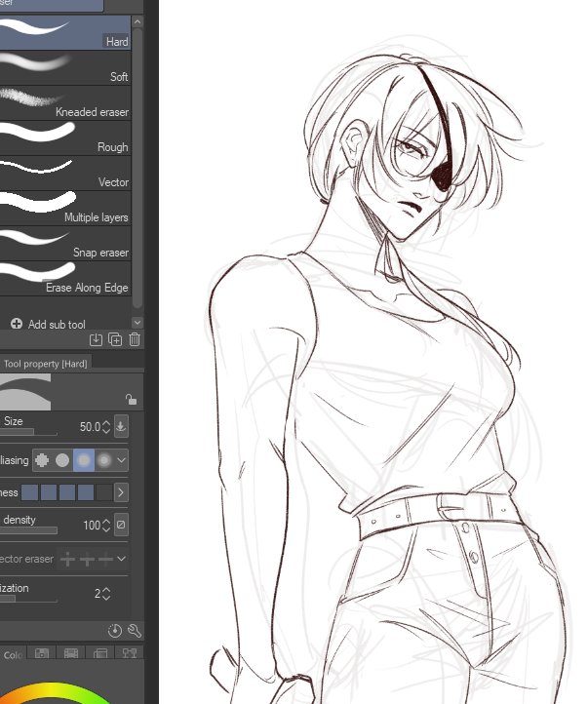Select the Snap eraser sub tool
This screenshot has width=588, height=704.
pyautogui.click(x=65, y=243)
